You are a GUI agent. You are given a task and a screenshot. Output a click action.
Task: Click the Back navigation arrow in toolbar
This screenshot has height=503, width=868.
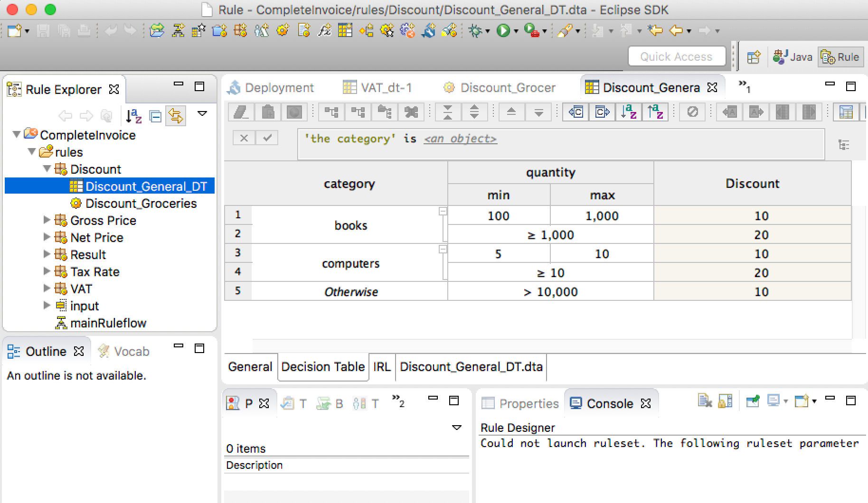click(x=676, y=31)
